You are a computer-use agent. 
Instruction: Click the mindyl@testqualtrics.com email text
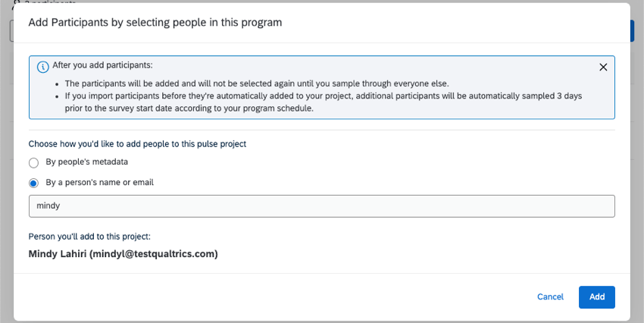tap(154, 254)
